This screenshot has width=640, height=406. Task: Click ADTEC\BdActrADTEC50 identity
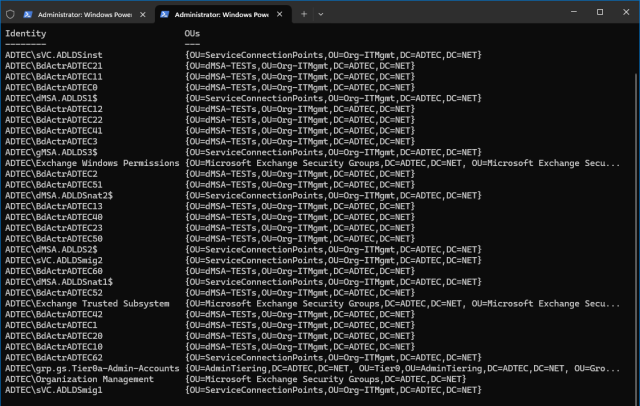click(53, 239)
